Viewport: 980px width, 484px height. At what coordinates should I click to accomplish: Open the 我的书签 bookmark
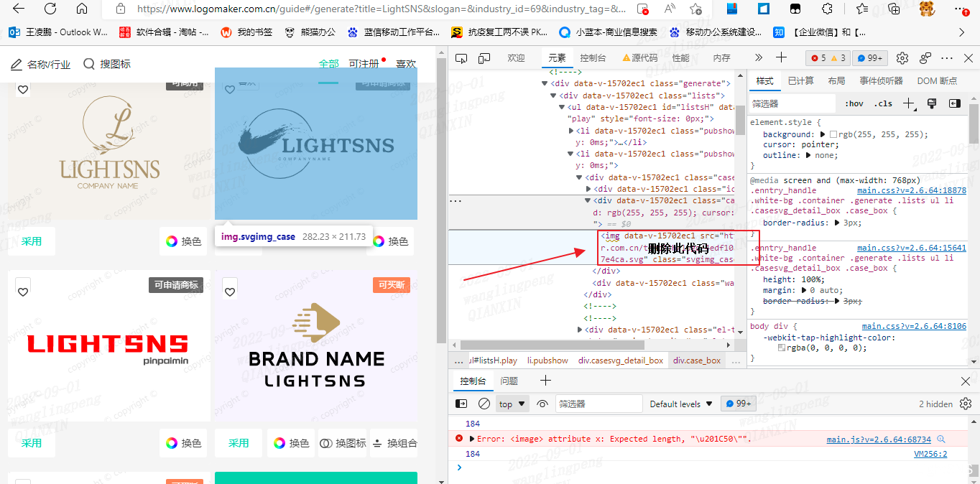tap(246, 32)
